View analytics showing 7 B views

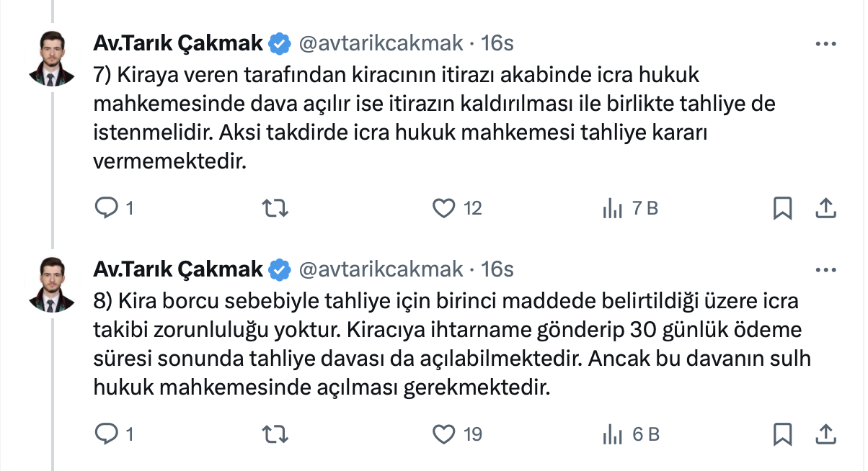click(x=612, y=208)
